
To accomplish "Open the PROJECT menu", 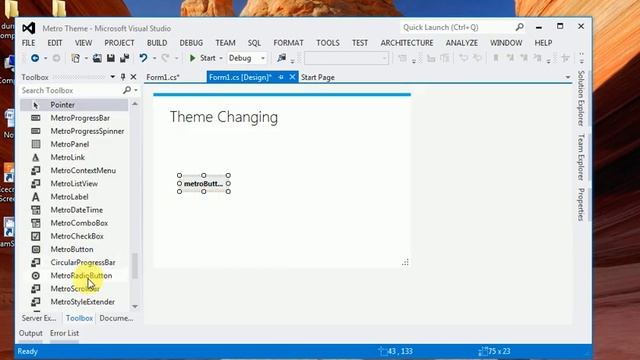I will [x=119, y=43].
